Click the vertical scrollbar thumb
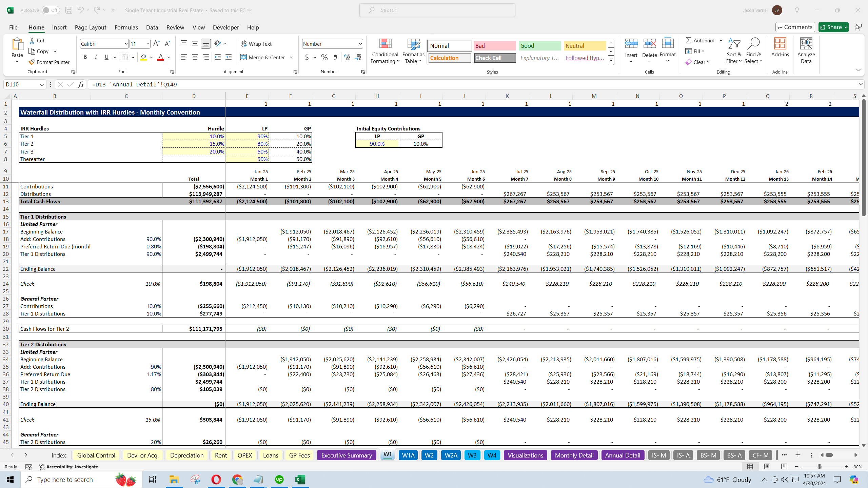The height and width of the screenshot is (488, 868). pyautogui.click(x=864, y=157)
